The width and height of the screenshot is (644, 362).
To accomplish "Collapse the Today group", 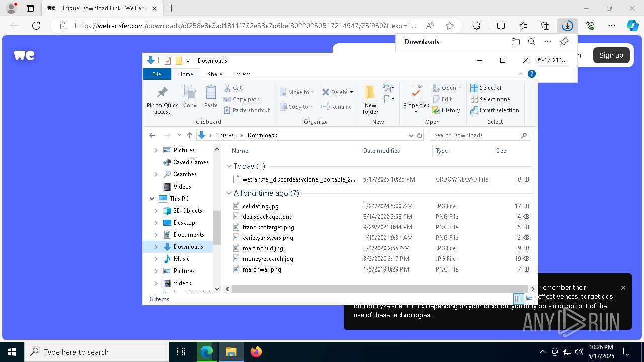I will click(229, 166).
